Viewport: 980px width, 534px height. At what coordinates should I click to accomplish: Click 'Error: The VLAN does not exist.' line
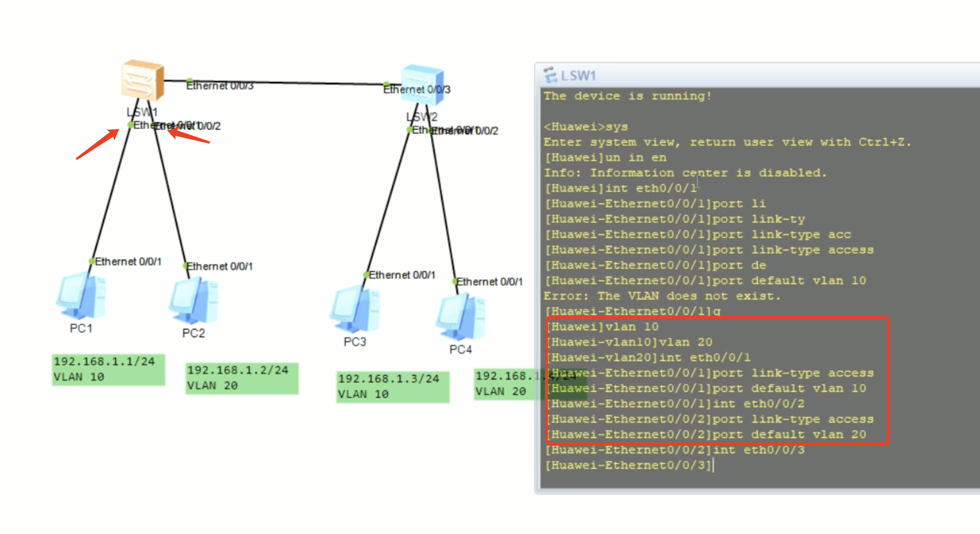point(662,296)
